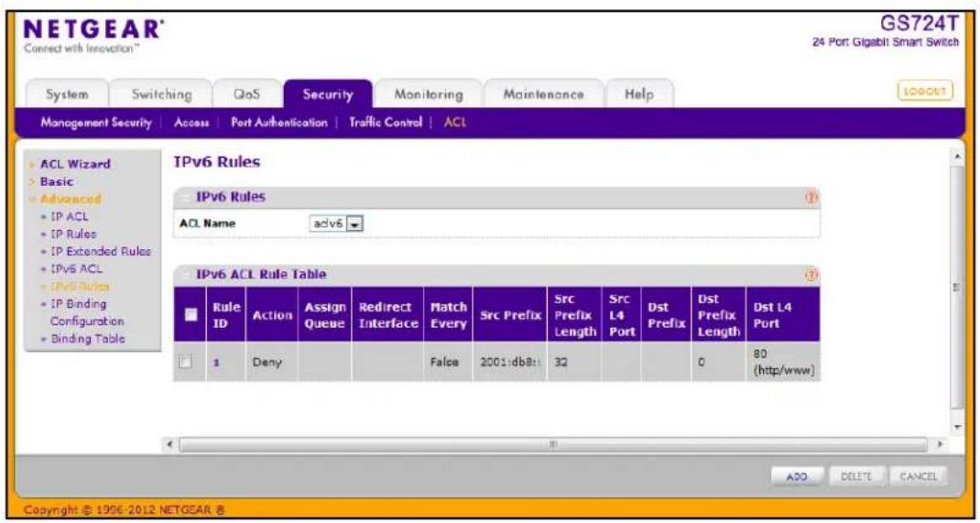Open help for IPv6 ACL Rule Table
This screenshot has height=523, width=980.
[x=813, y=275]
